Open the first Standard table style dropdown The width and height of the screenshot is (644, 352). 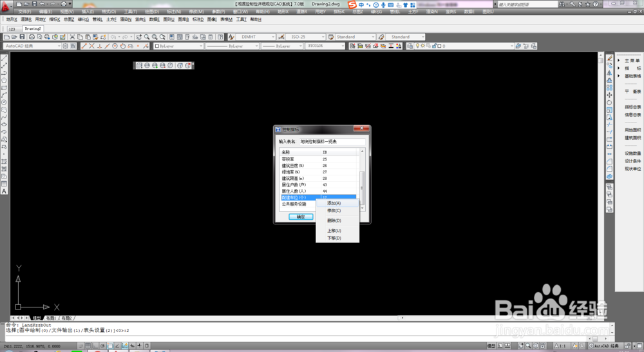tap(355, 37)
